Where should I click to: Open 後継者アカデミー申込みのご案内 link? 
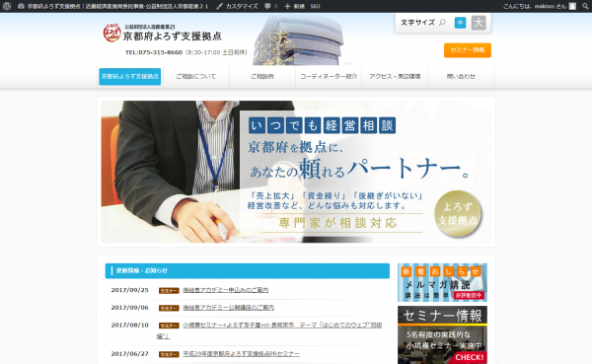click(225, 290)
